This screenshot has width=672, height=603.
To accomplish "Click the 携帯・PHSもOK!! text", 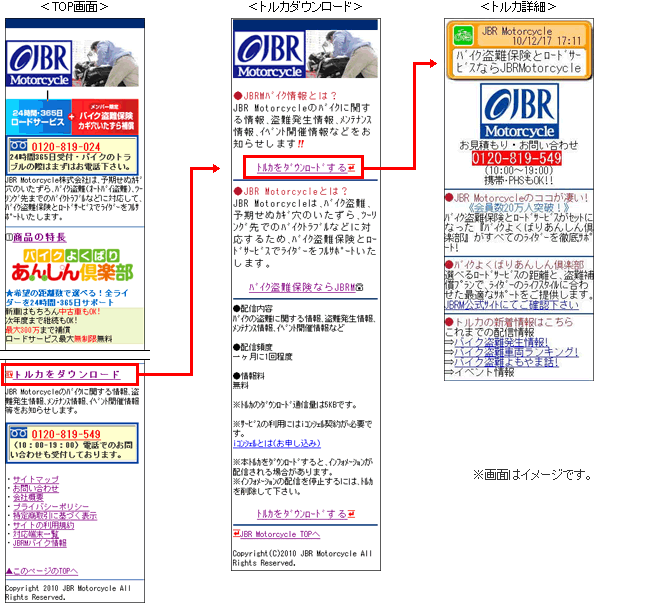I will (x=519, y=180).
